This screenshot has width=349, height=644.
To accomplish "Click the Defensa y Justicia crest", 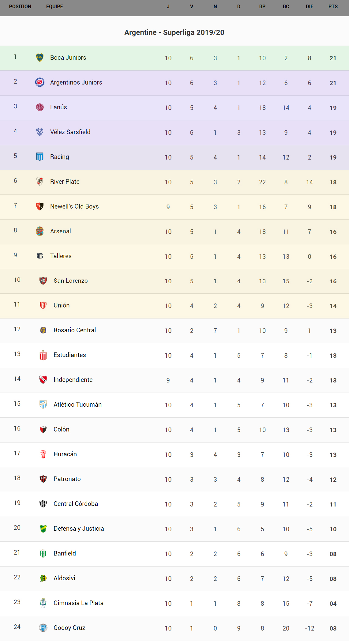I will tap(43, 529).
